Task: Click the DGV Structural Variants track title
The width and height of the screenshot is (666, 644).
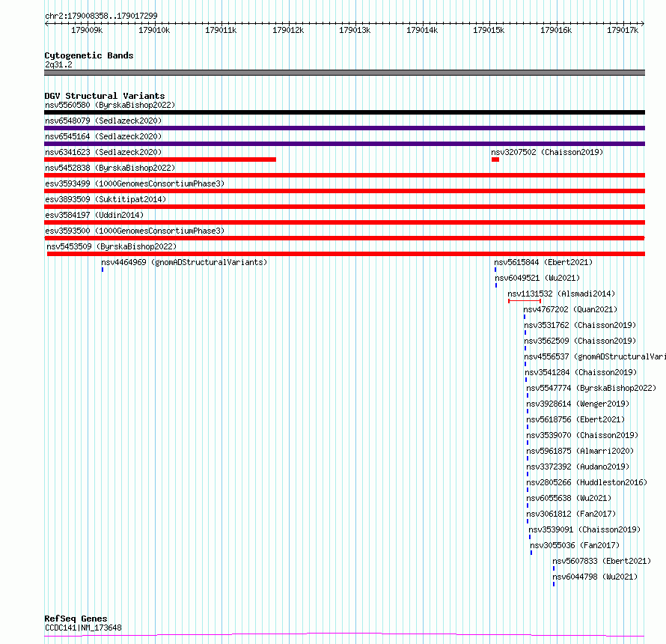Action: click(105, 96)
